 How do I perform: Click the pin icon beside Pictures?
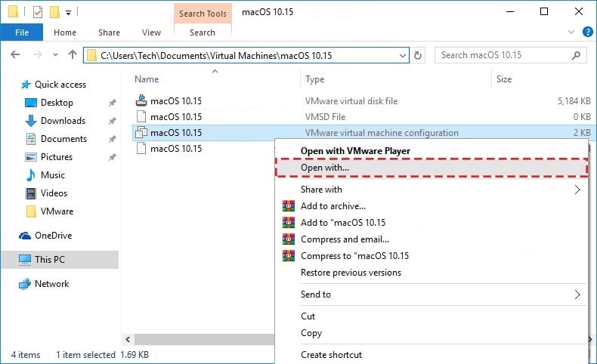click(x=112, y=157)
